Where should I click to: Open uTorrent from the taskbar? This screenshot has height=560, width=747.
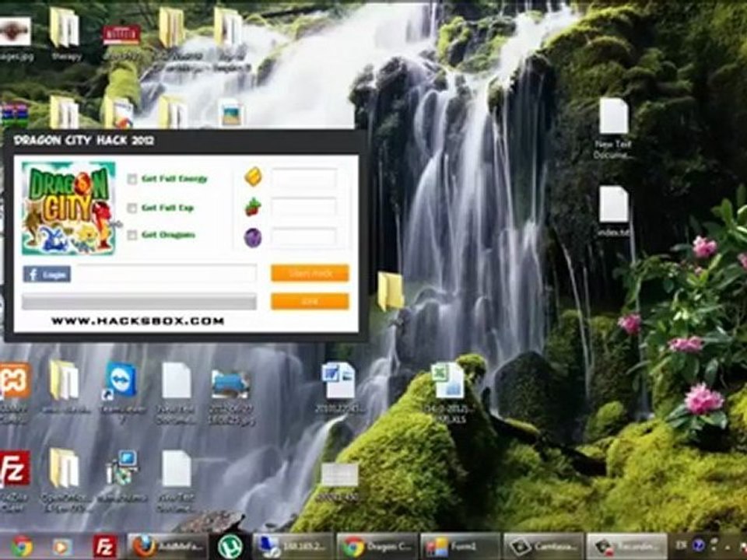click(x=230, y=547)
